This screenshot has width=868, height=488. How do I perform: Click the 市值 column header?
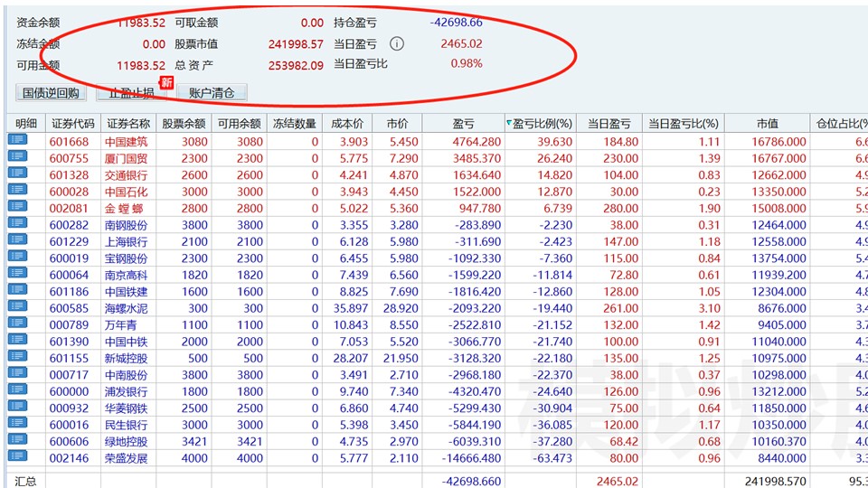click(x=768, y=124)
